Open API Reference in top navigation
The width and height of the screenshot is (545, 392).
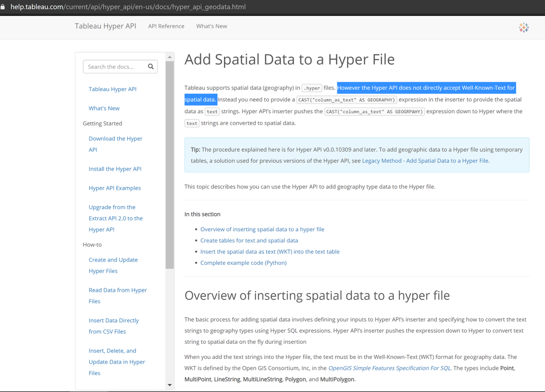(166, 26)
